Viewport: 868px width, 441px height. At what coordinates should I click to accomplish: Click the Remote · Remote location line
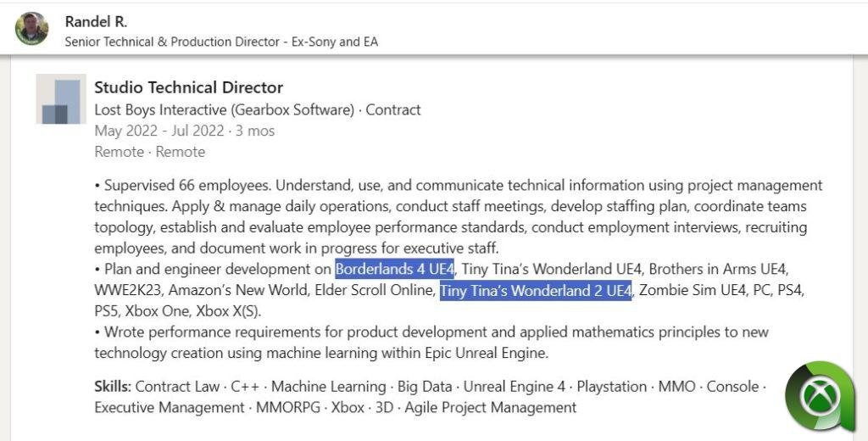click(x=149, y=152)
